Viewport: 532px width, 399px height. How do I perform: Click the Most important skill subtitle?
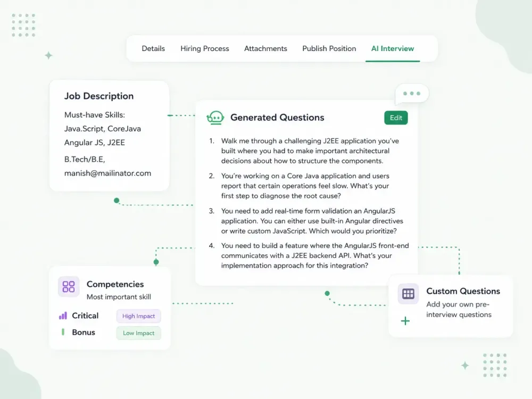point(119,297)
